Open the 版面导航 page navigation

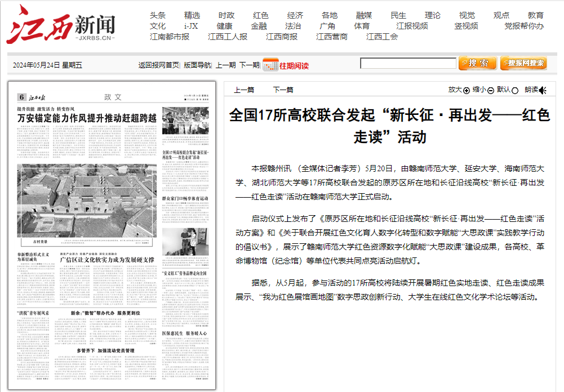197,65
